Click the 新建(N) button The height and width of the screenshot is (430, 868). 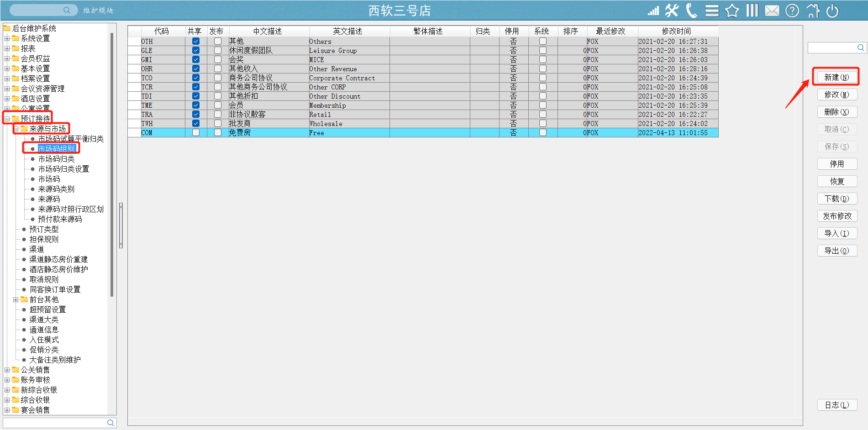[x=836, y=77]
